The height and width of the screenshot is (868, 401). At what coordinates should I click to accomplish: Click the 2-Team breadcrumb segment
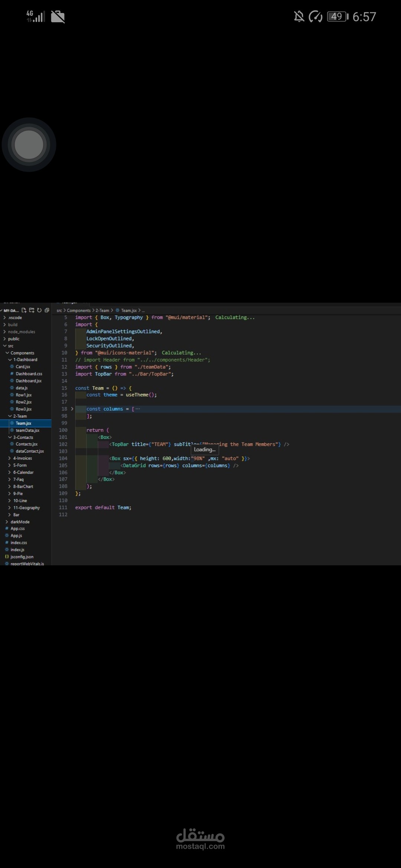(102, 310)
